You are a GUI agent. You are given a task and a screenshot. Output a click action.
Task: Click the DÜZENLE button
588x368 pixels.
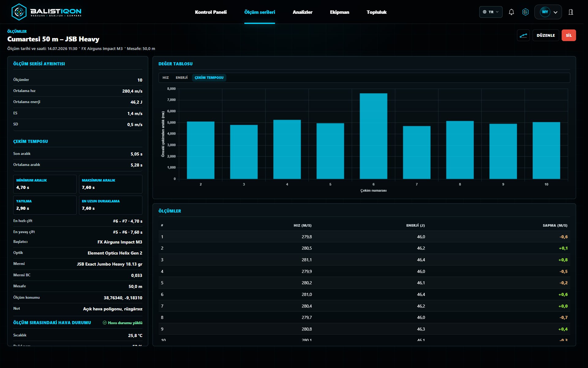click(x=546, y=35)
